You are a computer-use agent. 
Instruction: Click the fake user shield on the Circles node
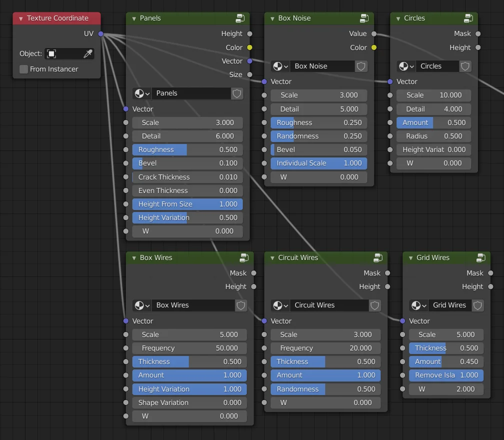465,66
